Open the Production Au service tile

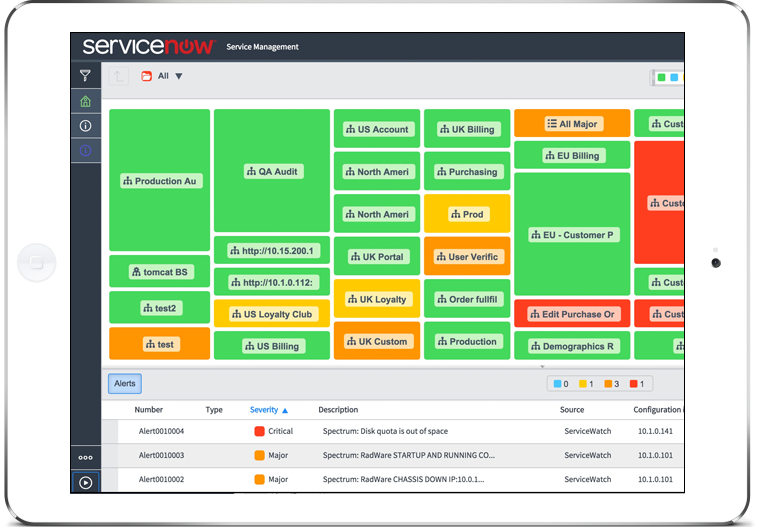[x=159, y=180]
